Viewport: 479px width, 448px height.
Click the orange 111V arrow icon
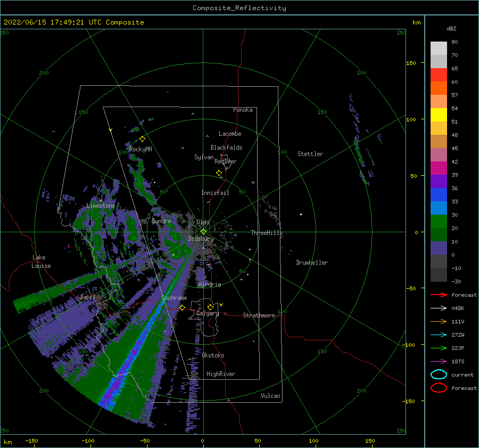coord(439,321)
